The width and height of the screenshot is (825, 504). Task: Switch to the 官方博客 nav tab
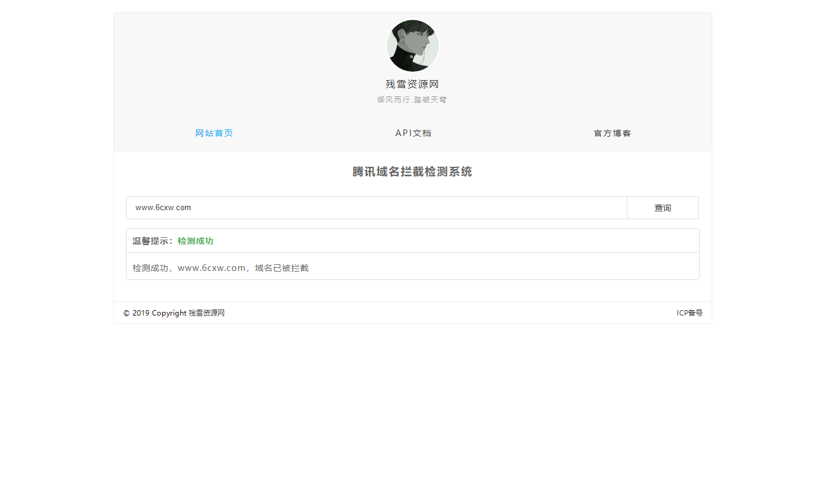[x=612, y=133]
